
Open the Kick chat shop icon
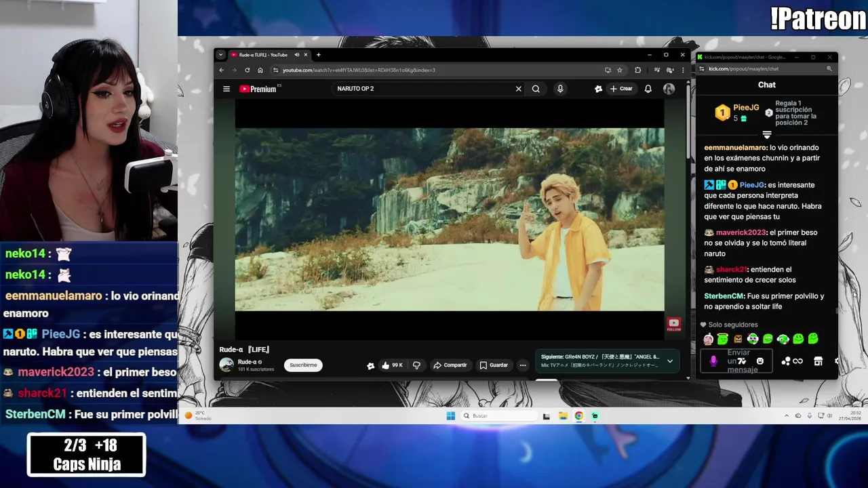click(818, 361)
